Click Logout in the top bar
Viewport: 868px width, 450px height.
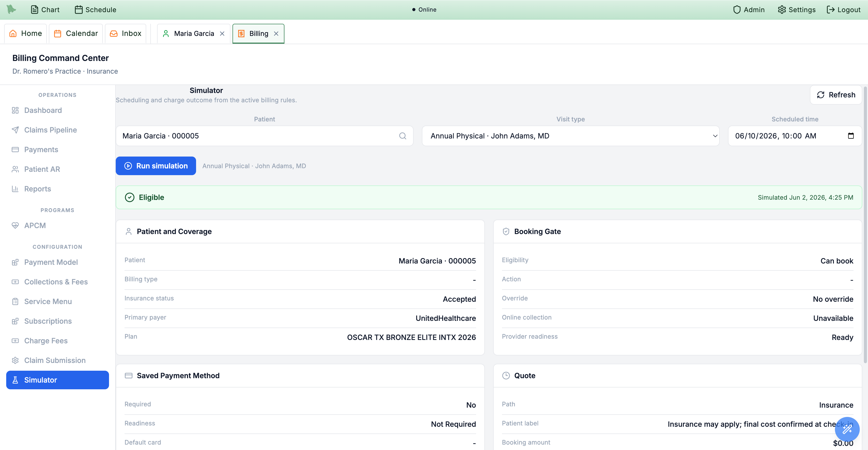tap(843, 10)
